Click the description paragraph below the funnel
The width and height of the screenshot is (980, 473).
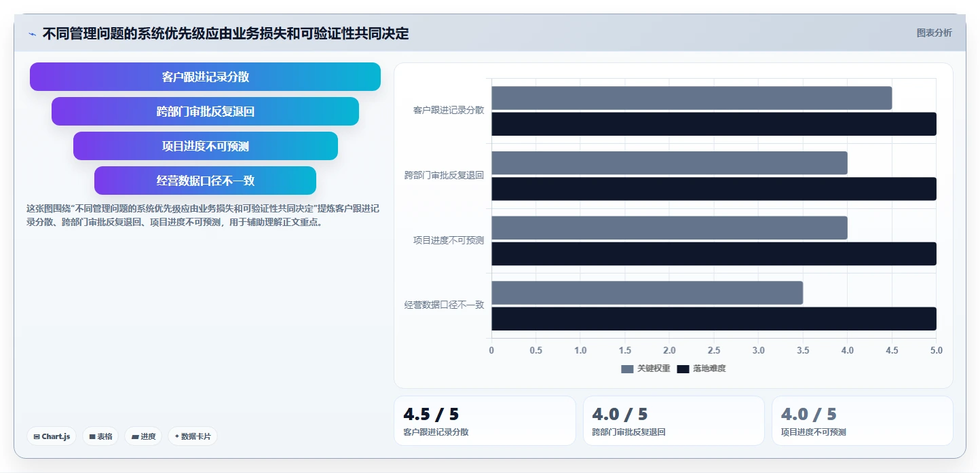(x=202, y=215)
